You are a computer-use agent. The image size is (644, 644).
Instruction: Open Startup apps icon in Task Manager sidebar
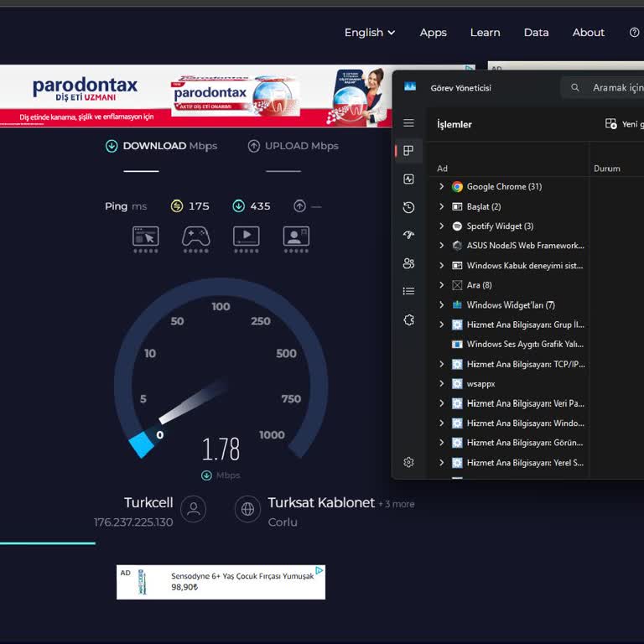(408, 235)
